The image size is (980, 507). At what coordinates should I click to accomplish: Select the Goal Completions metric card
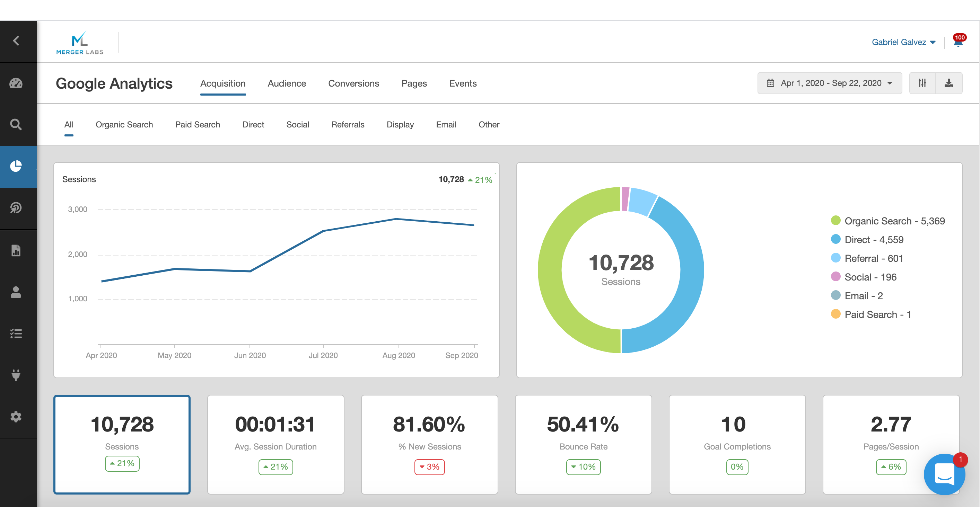pyautogui.click(x=737, y=444)
